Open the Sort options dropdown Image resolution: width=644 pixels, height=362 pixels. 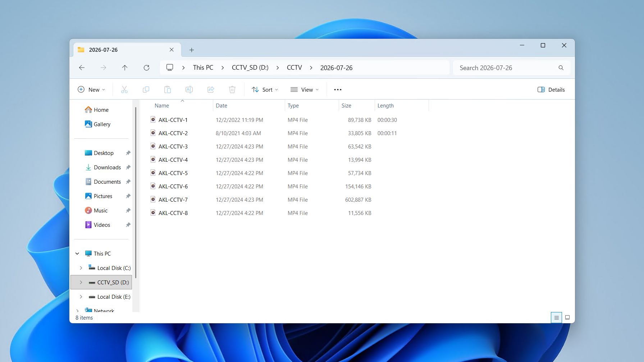pyautogui.click(x=265, y=90)
